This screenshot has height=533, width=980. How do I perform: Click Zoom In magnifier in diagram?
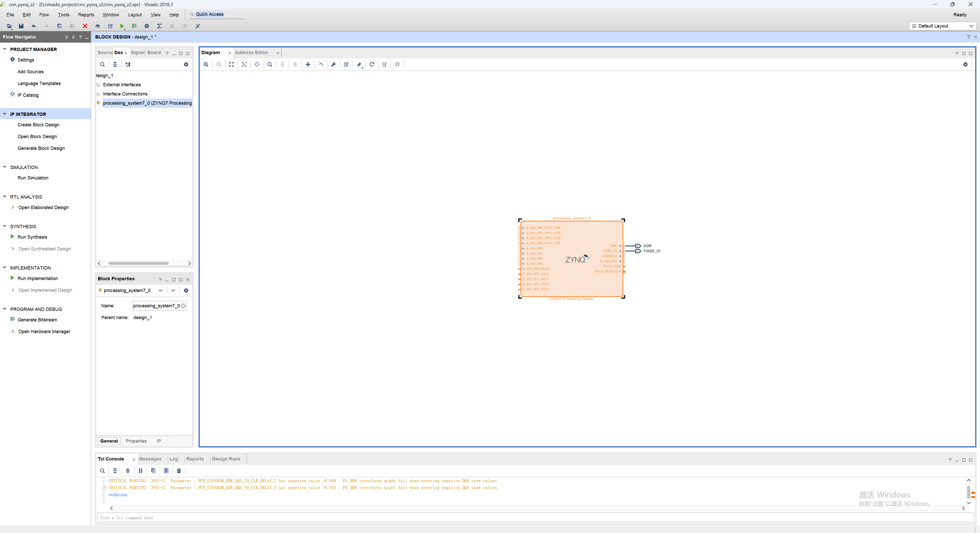tap(206, 64)
